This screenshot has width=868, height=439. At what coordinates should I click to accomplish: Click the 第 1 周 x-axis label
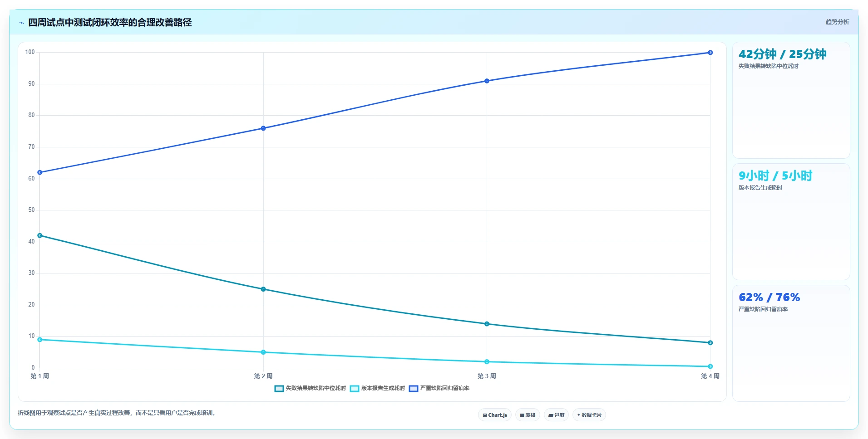pyautogui.click(x=40, y=376)
